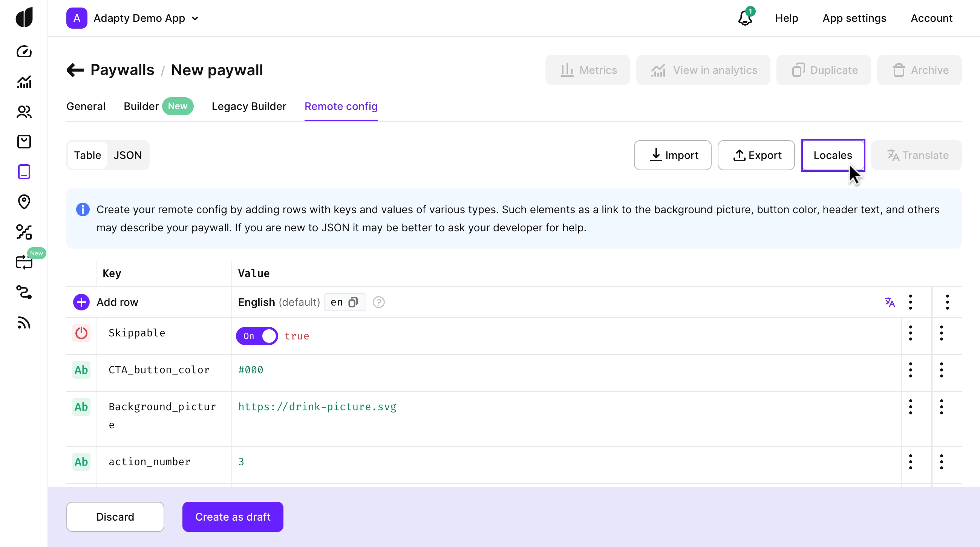
Task: Click the Import button
Action: [672, 155]
